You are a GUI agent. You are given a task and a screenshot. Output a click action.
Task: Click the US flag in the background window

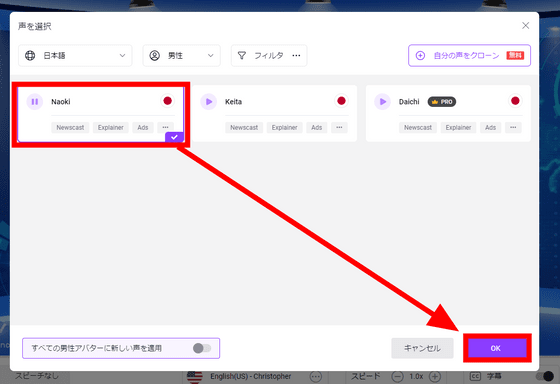tap(195, 377)
